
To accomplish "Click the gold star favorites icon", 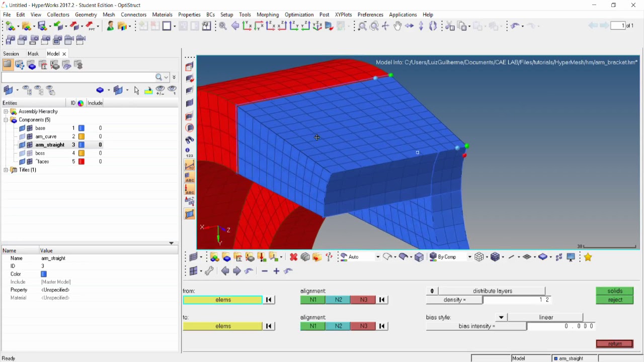I will 588,257.
